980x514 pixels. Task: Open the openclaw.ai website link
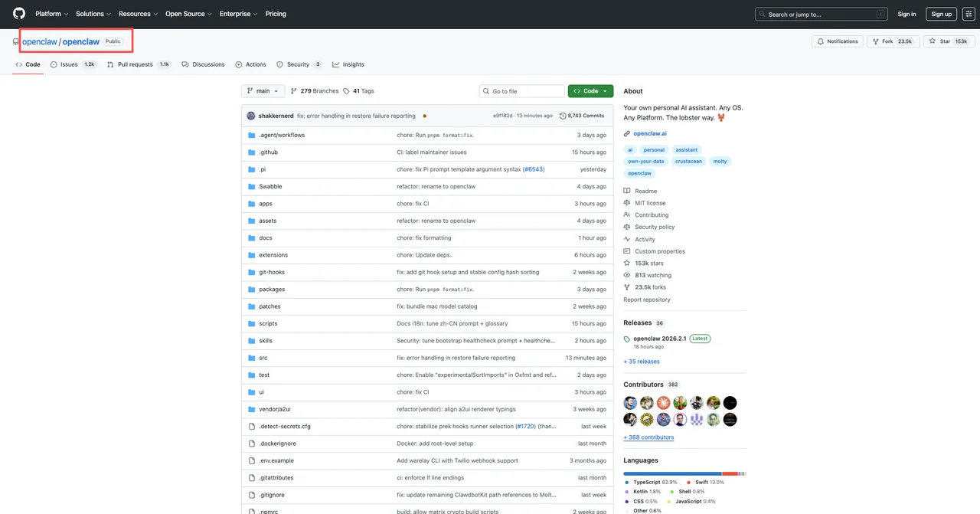point(644,133)
